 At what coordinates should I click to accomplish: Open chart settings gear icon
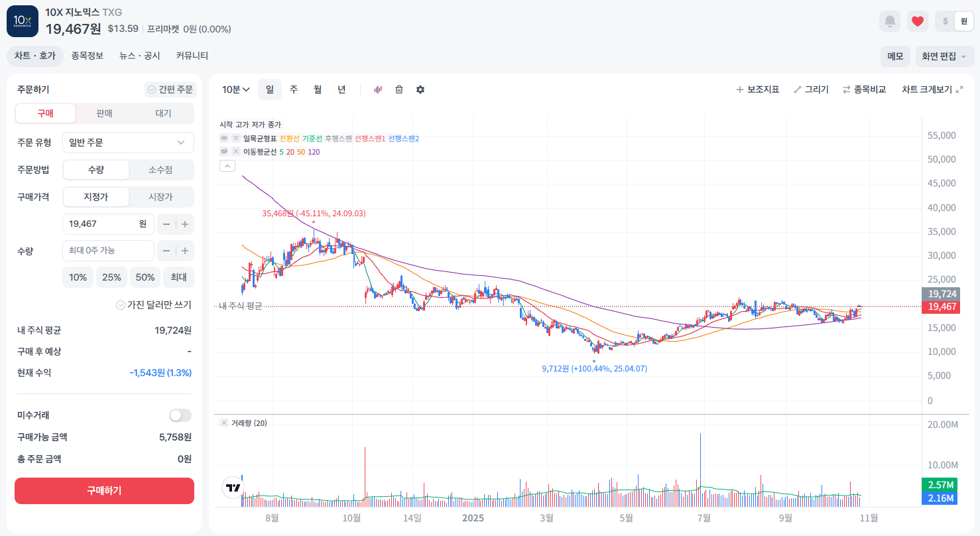pyautogui.click(x=420, y=90)
